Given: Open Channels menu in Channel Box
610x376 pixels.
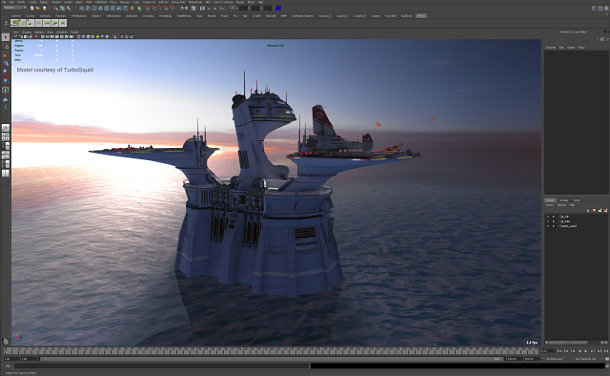Looking at the screenshot, I should (x=550, y=47).
